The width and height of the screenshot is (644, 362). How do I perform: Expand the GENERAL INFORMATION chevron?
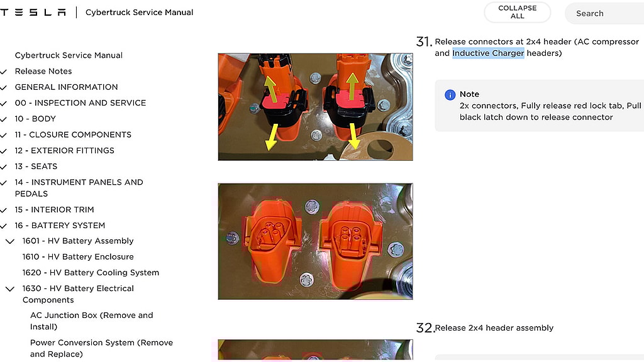coord(3,87)
